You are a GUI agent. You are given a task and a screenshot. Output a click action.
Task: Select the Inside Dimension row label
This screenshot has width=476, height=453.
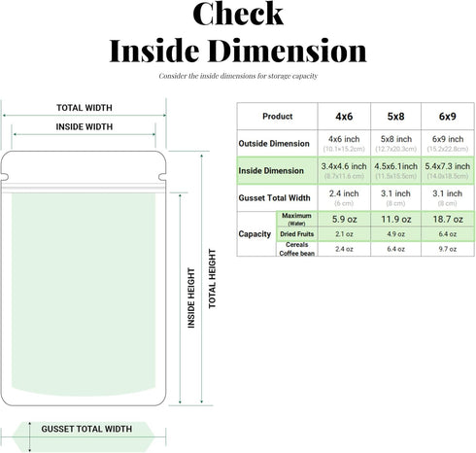pyautogui.click(x=271, y=171)
